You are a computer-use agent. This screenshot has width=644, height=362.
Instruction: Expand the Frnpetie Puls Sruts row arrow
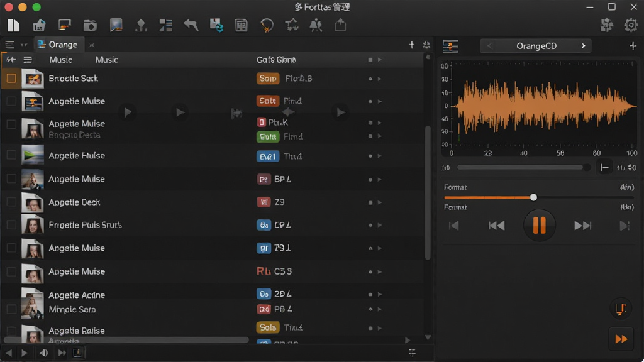(x=379, y=226)
